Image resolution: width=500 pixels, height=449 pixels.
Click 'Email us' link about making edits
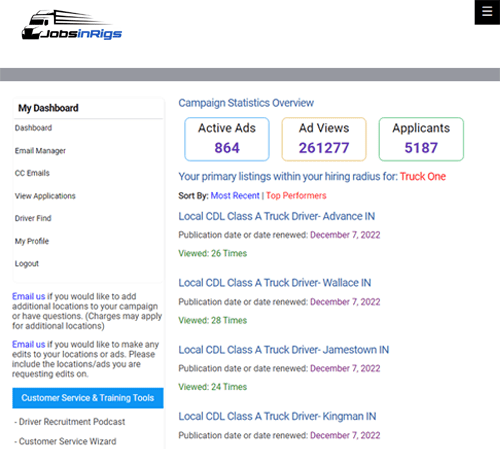tap(28, 344)
